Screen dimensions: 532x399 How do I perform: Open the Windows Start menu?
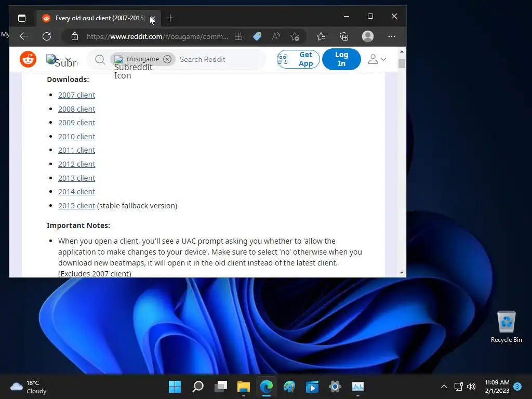[x=175, y=387]
